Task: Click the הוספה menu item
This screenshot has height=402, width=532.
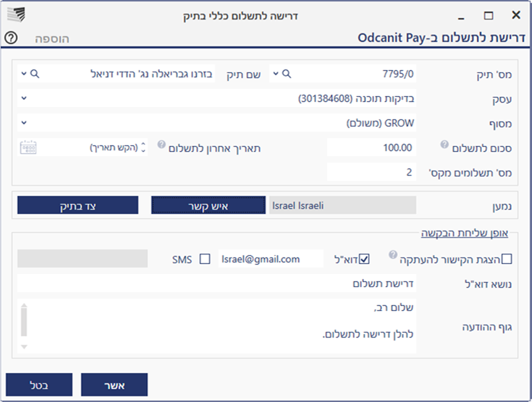Action: click(52, 38)
